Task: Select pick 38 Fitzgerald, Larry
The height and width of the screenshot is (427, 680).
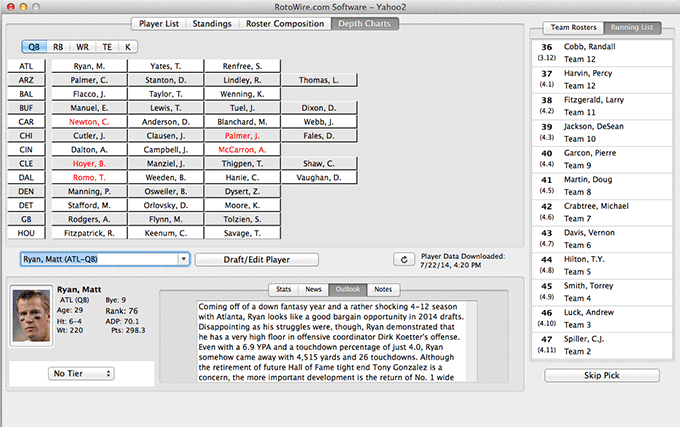Action: (x=602, y=106)
